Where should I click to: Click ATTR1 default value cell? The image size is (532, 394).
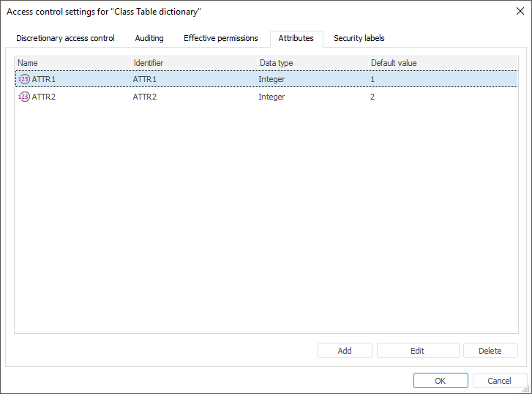click(372, 79)
